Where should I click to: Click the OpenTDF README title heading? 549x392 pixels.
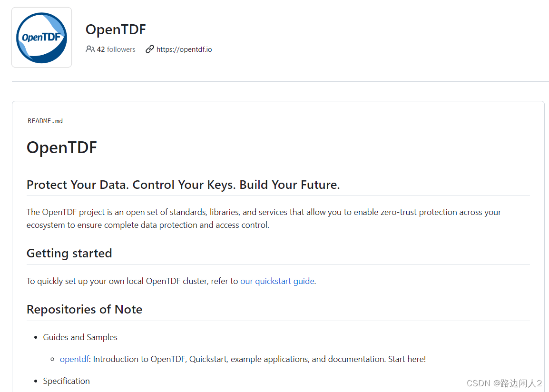click(62, 147)
